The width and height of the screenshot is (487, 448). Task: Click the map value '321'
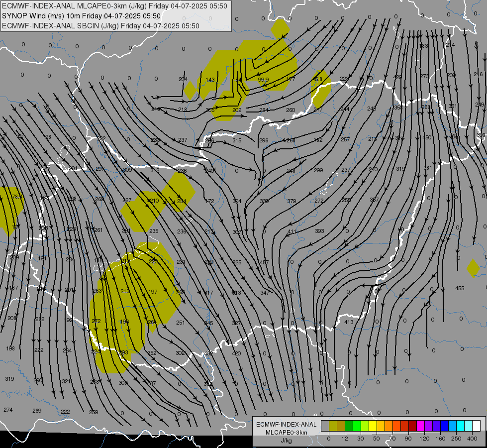(x=66, y=381)
